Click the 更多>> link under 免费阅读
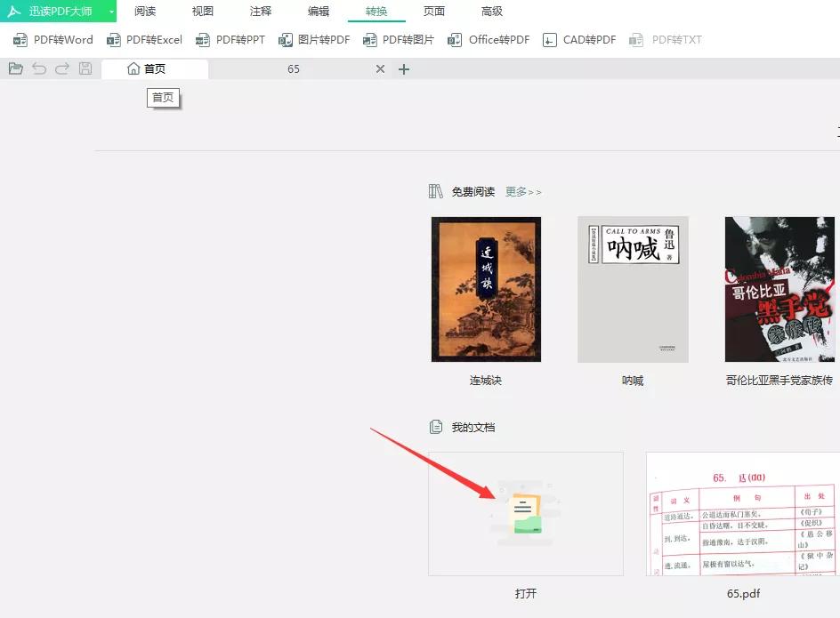The height and width of the screenshot is (618, 840). pyautogui.click(x=523, y=191)
